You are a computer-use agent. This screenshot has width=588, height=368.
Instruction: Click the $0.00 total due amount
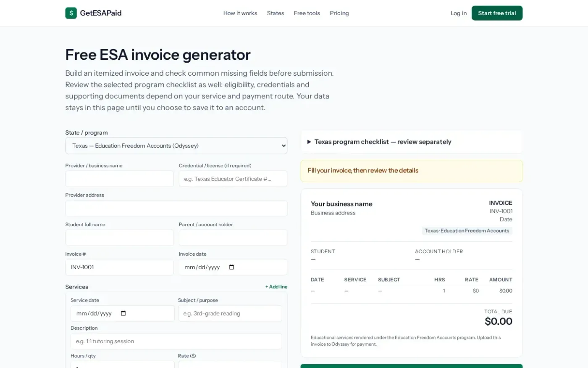pos(499,321)
